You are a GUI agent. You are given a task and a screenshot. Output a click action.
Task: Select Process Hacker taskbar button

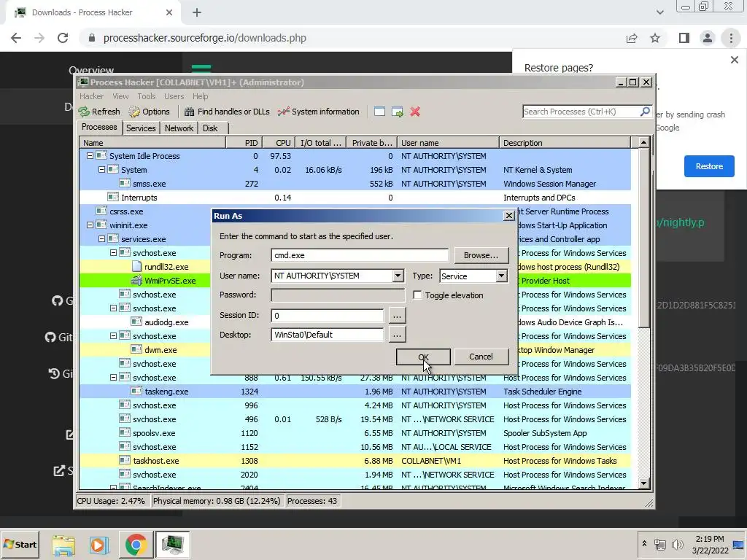pyautogui.click(x=172, y=545)
